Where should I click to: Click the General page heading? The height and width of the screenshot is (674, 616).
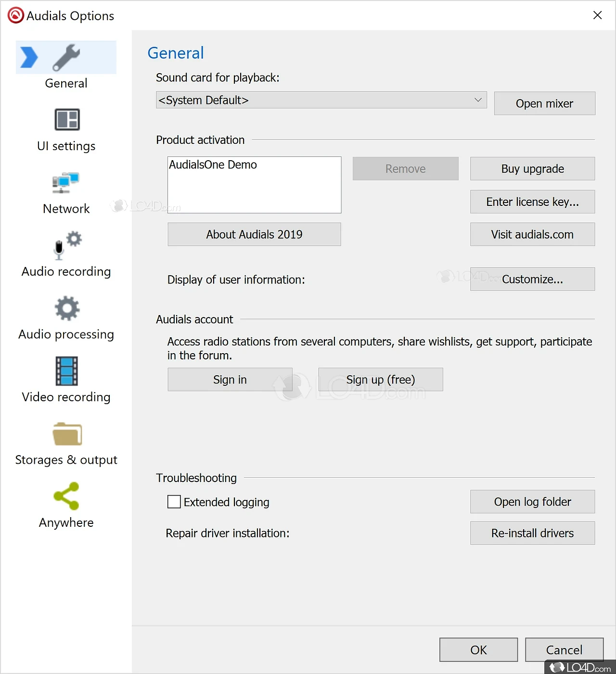[x=176, y=53]
